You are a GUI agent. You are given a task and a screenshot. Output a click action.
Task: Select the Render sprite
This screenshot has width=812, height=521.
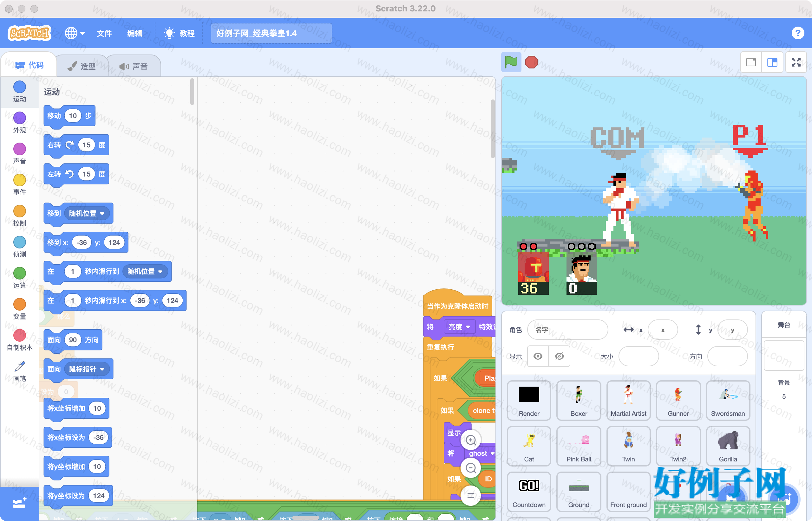[x=529, y=400]
